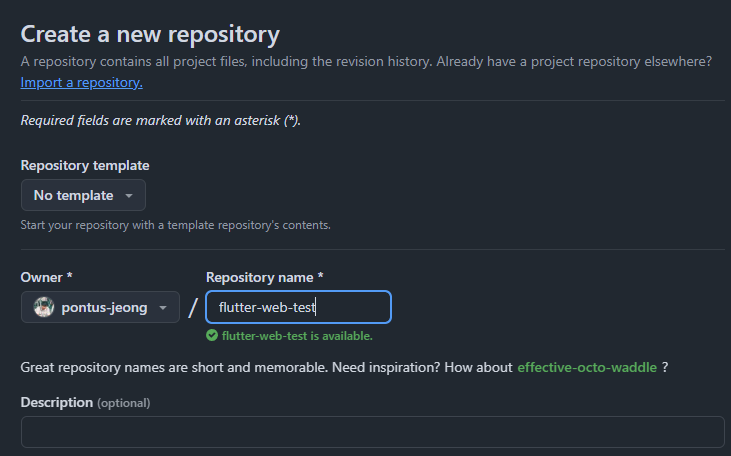Focus the Description text field
The height and width of the screenshot is (456, 731).
[372, 432]
